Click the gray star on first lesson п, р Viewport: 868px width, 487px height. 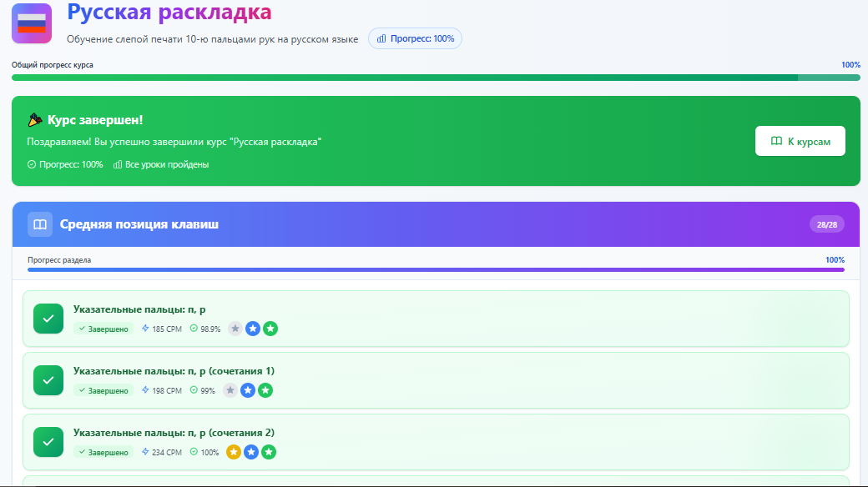point(235,329)
